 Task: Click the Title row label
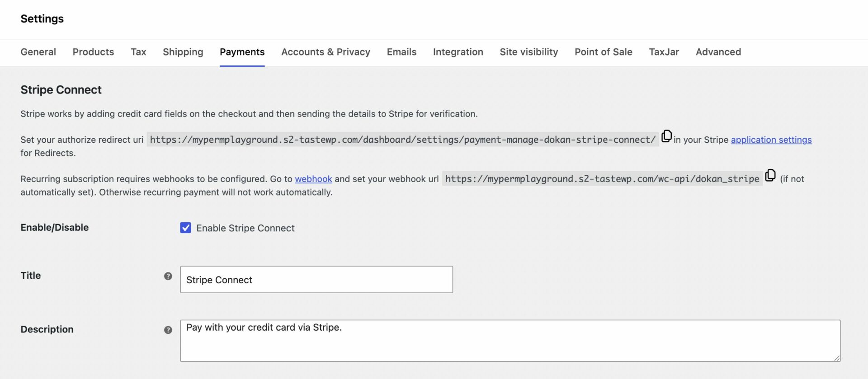tap(31, 276)
